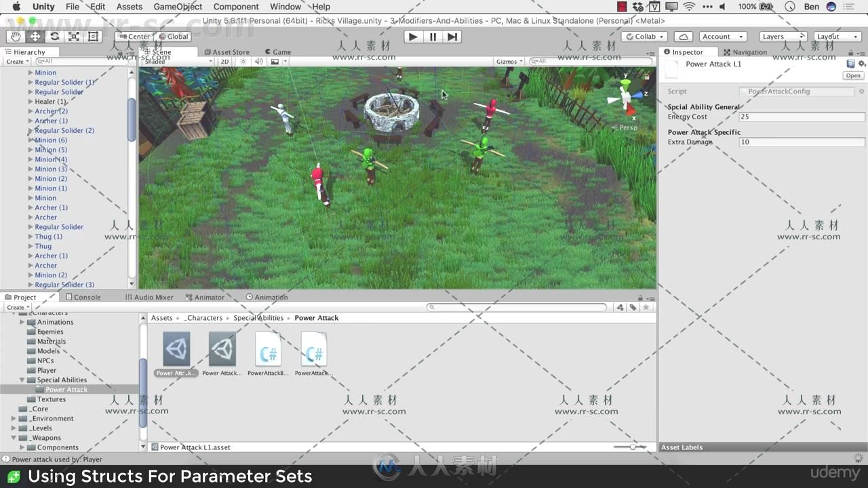Select Thug (1) in Hierarchy
Image resolution: width=868 pixels, height=488 pixels.
(49, 237)
